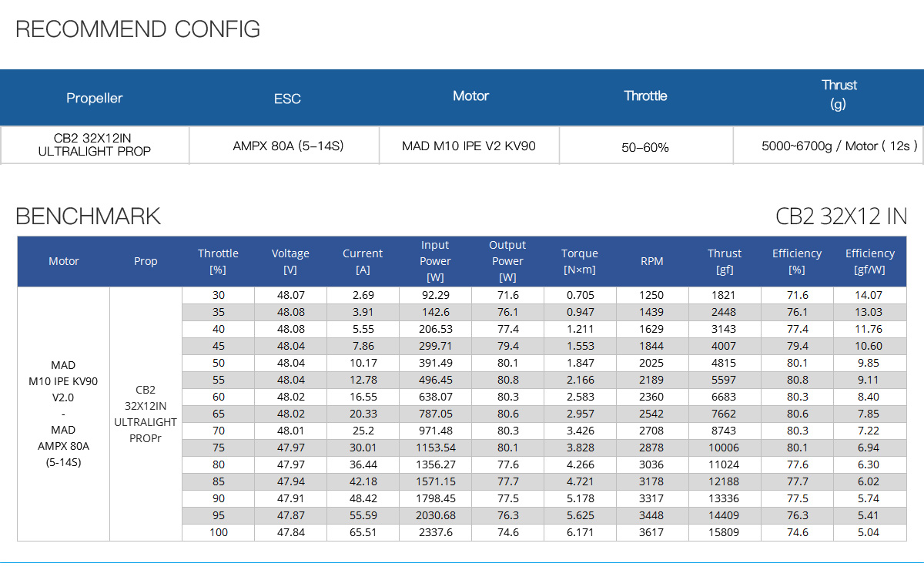
Task: Click the 50-60% throttle cell
Action: (645, 146)
